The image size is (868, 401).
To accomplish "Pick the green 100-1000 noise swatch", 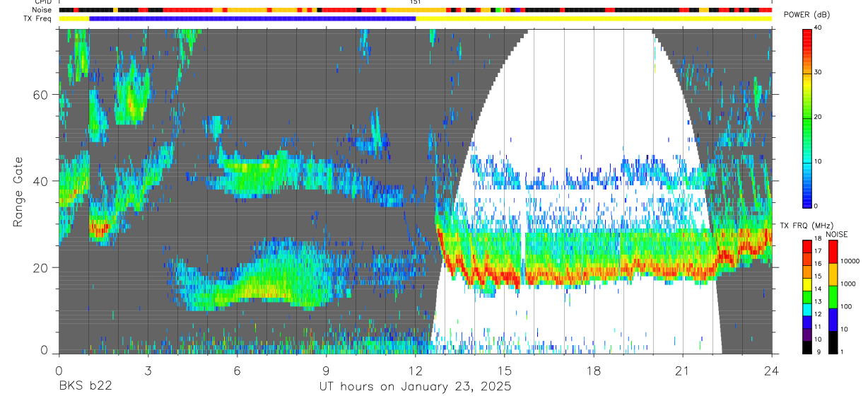I will point(832,297).
